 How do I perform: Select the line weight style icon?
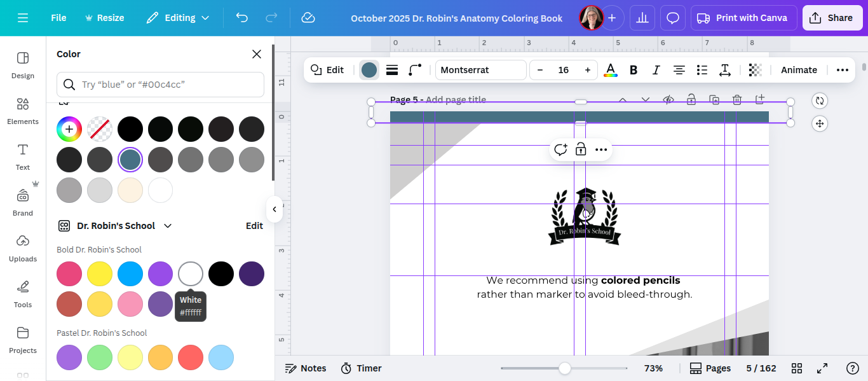tap(392, 70)
